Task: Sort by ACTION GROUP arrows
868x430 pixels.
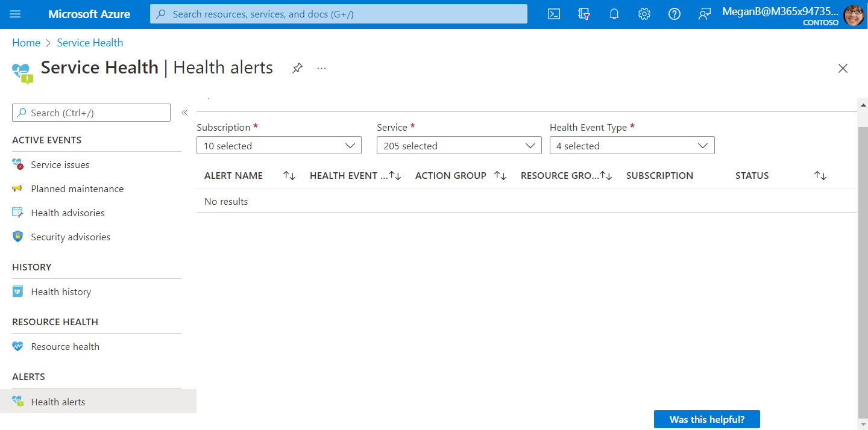Action: pyautogui.click(x=500, y=176)
